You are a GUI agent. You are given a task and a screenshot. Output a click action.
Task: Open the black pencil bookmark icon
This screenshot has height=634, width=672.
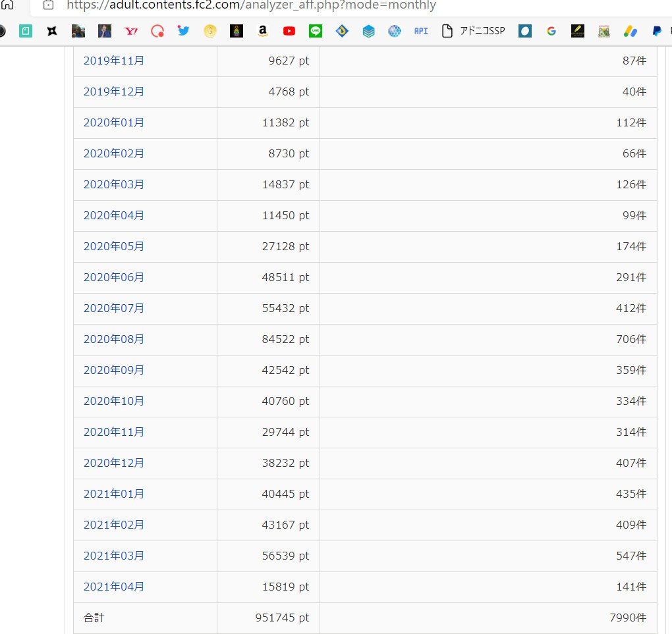click(x=578, y=31)
